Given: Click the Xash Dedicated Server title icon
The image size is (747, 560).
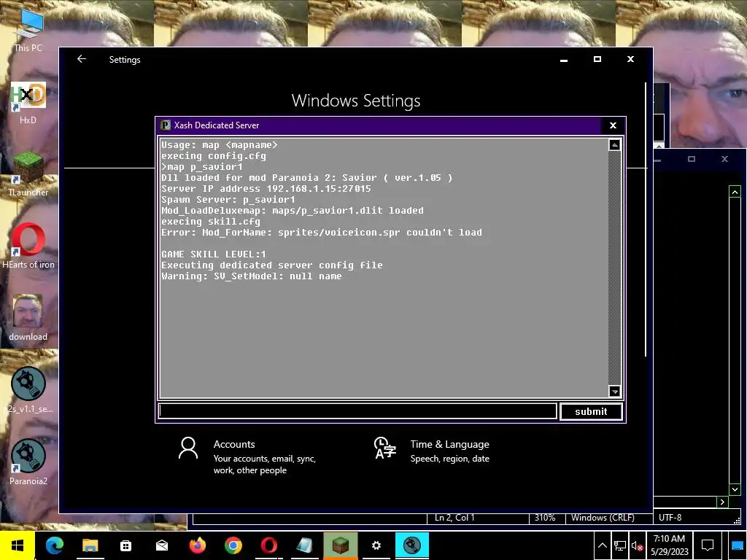Looking at the screenshot, I should point(166,125).
